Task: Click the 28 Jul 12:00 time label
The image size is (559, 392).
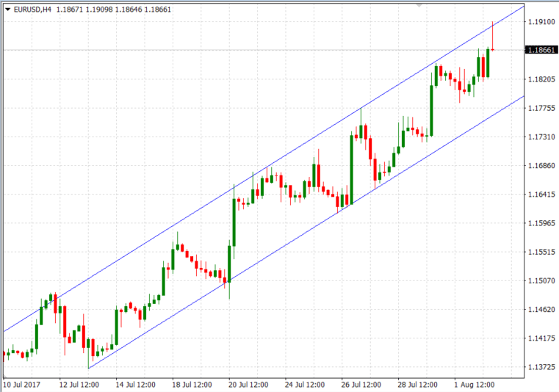Action: point(417,385)
